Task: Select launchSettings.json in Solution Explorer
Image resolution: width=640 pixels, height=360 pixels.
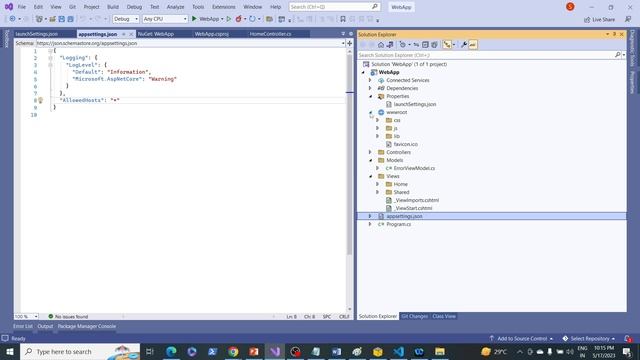Action: 415,104
